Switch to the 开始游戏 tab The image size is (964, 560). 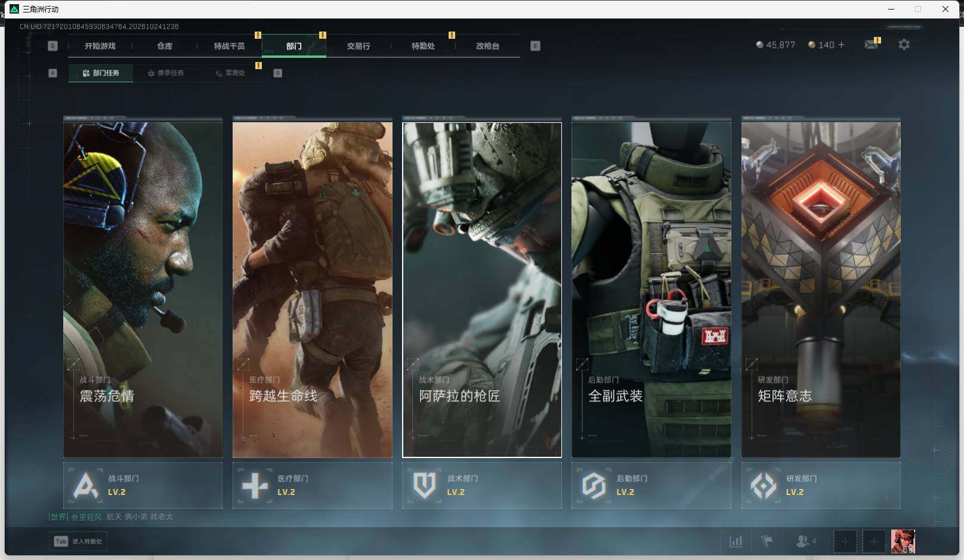(100, 46)
